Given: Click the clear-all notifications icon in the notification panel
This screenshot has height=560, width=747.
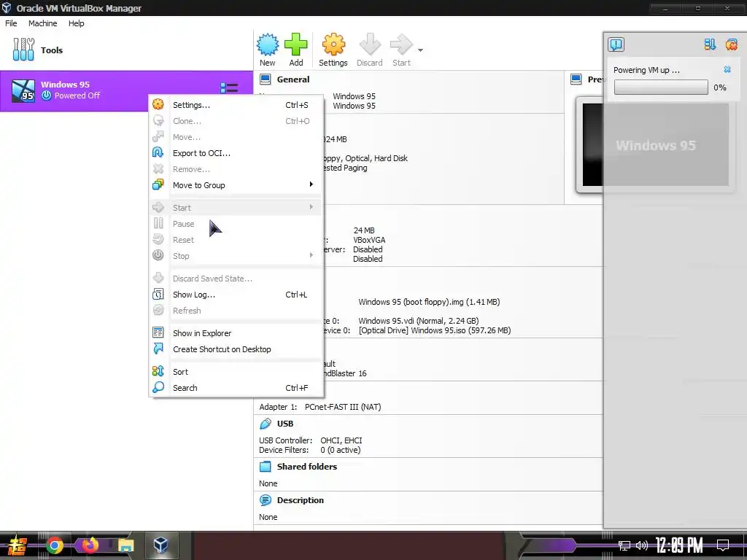Looking at the screenshot, I should click(731, 44).
